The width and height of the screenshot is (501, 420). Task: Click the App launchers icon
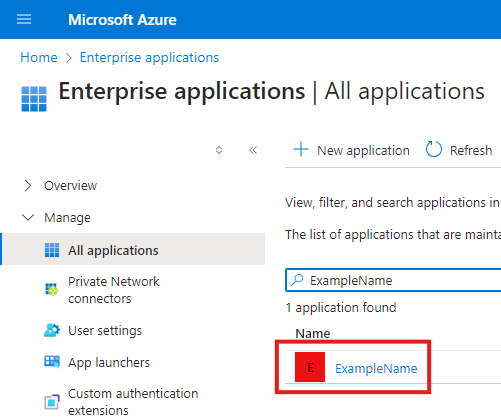[52, 361]
